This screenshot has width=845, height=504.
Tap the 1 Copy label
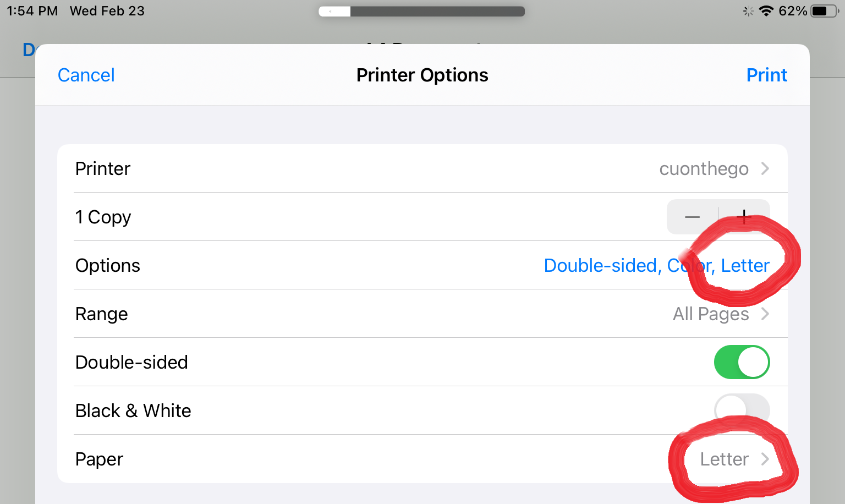coord(103,217)
